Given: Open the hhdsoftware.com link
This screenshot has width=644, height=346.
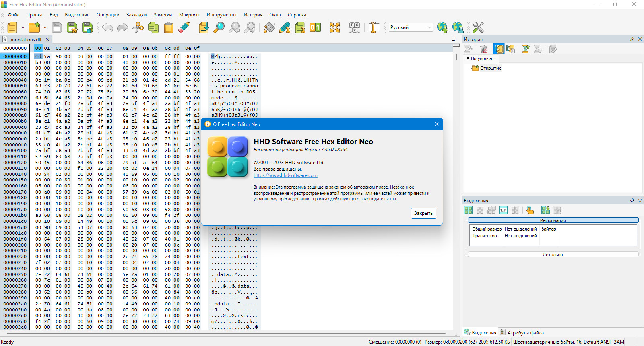Looking at the screenshot, I should (285, 175).
